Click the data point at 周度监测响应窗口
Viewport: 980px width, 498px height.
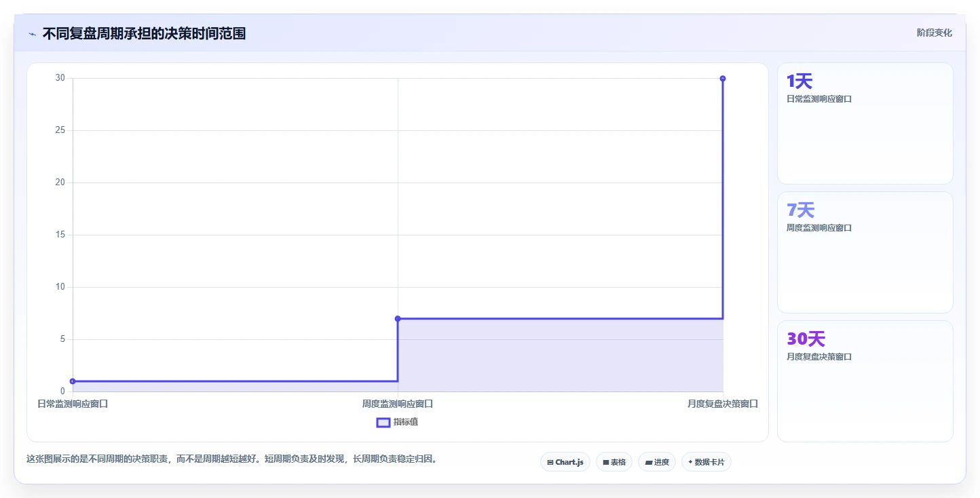[398, 318]
